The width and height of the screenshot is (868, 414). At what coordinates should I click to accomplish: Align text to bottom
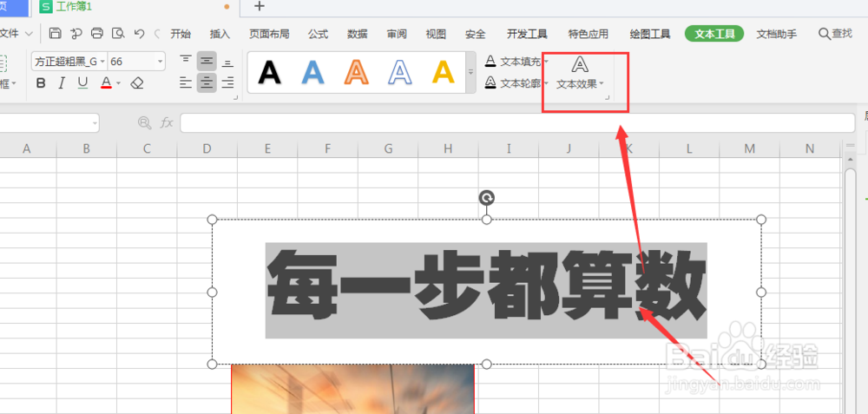[x=227, y=62]
